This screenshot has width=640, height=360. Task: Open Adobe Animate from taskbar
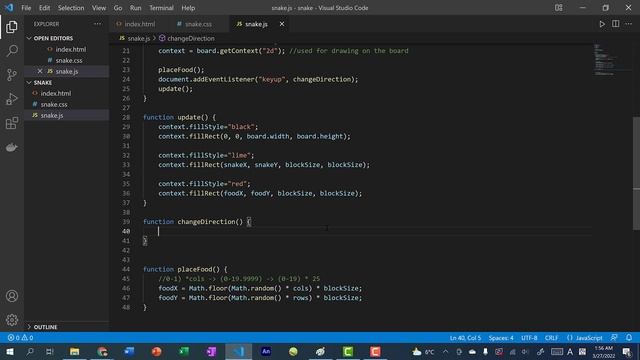pyautogui.click(x=266, y=351)
